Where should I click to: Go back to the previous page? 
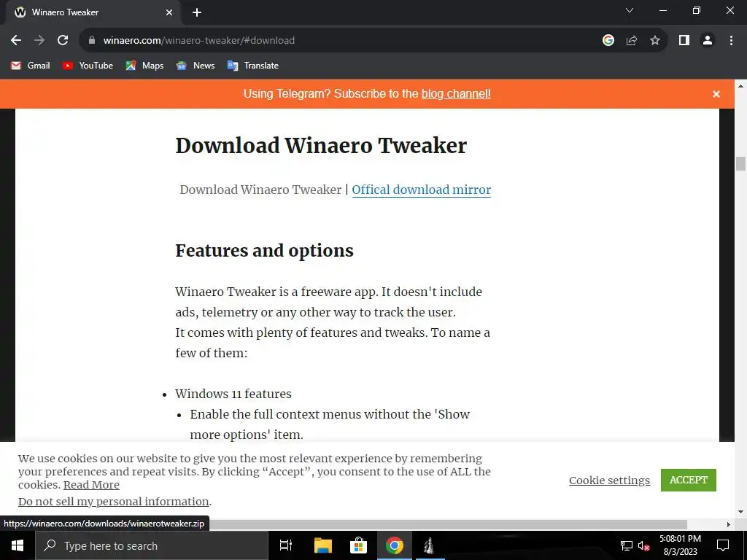16,41
